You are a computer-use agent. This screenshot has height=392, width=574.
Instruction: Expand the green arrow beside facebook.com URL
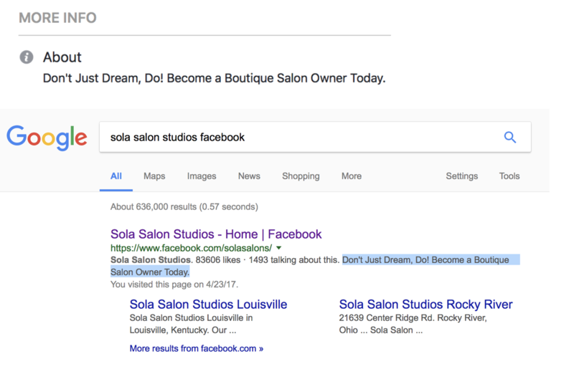(279, 248)
